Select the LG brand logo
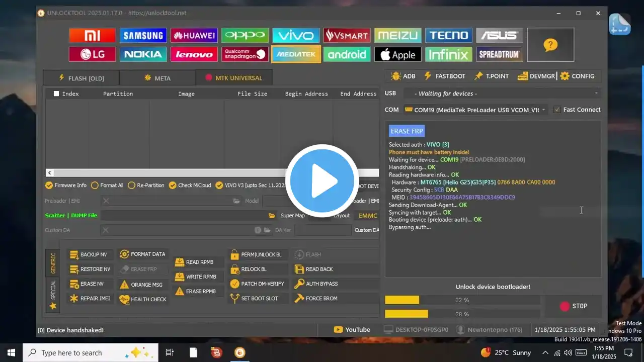The height and width of the screenshot is (362, 644). click(x=92, y=54)
